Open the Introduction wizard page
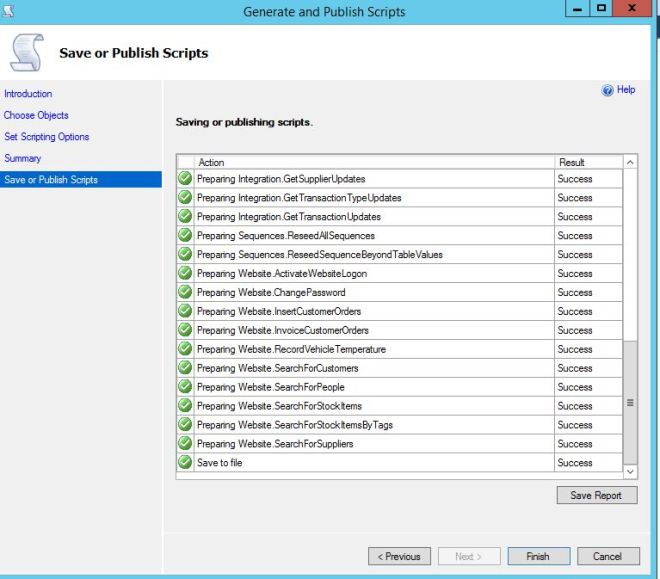The height and width of the screenshot is (579, 660). pyautogui.click(x=26, y=94)
